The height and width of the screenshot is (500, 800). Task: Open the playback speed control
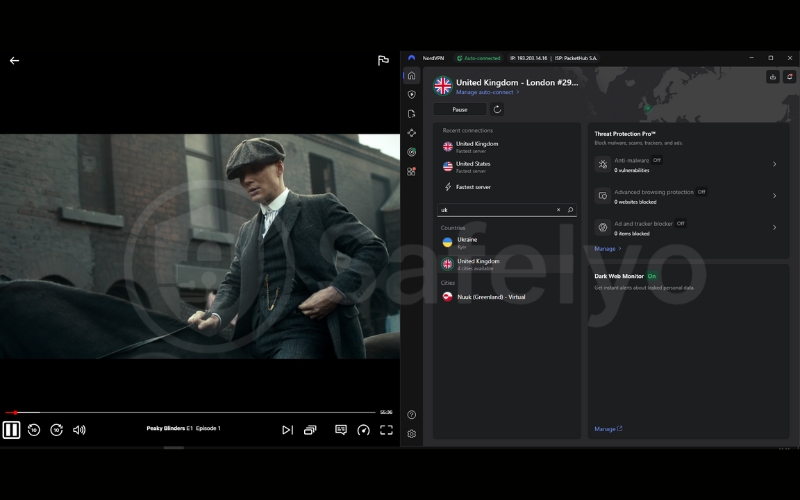[x=363, y=430]
